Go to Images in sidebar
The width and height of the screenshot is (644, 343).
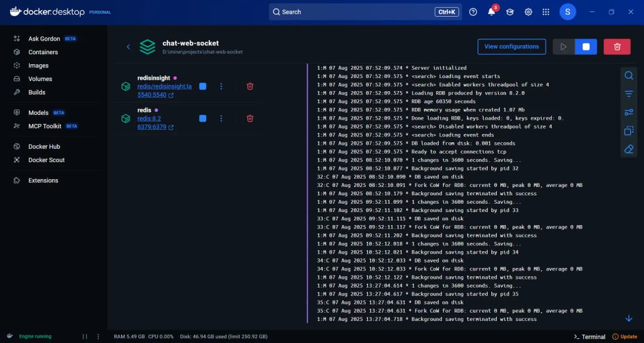(38, 66)
